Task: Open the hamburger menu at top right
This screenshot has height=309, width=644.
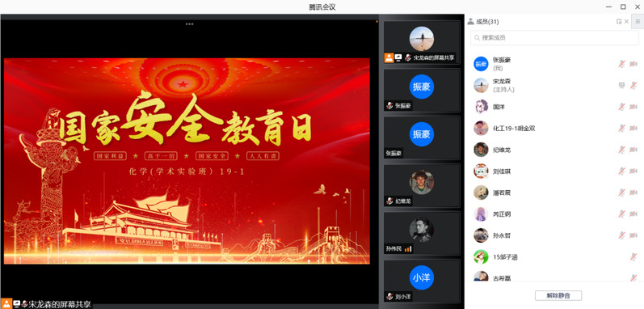Action: pos(638,22)
